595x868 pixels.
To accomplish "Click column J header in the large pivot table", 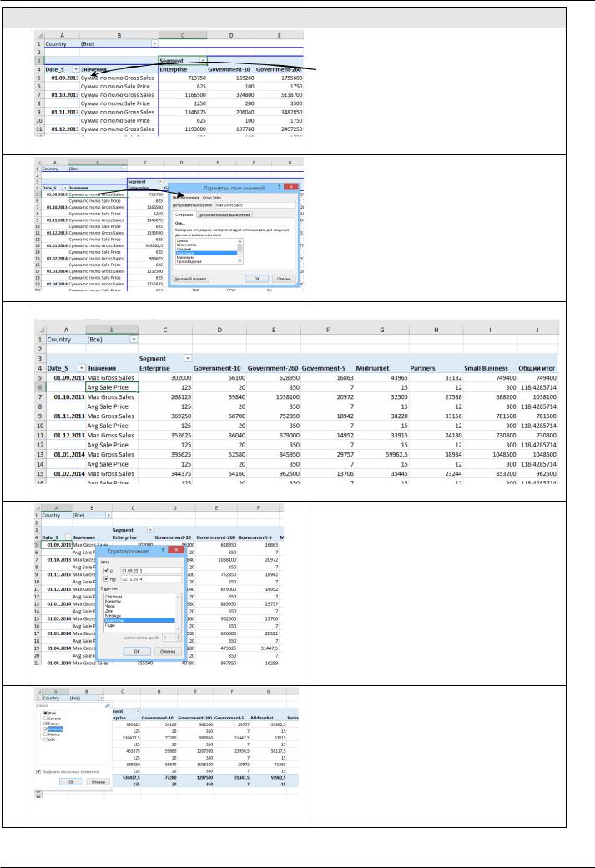I will tap(537, 330).
